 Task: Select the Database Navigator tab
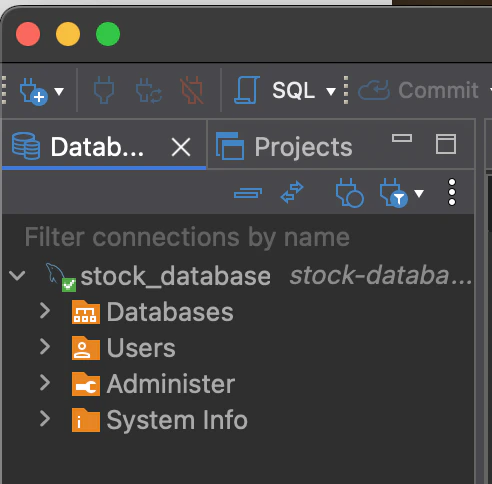(x=78, y=147)
